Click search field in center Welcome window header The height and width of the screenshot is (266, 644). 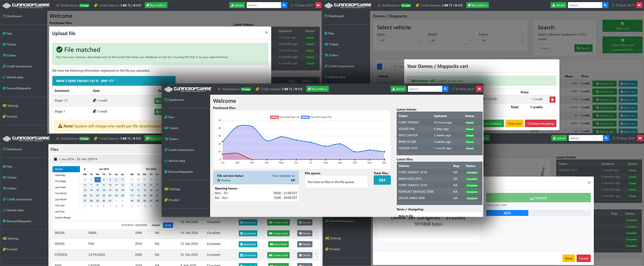coord(425,89)
